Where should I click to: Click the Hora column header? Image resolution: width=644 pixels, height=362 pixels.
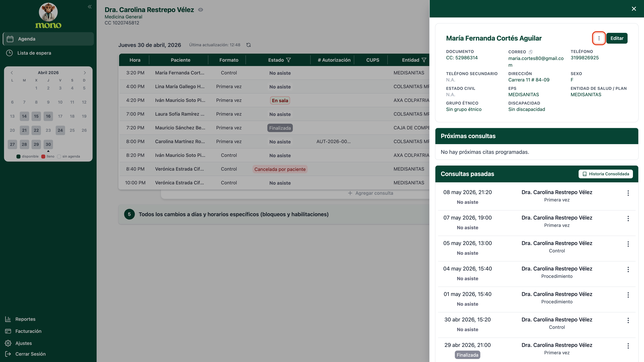click(x=135, y=60)
